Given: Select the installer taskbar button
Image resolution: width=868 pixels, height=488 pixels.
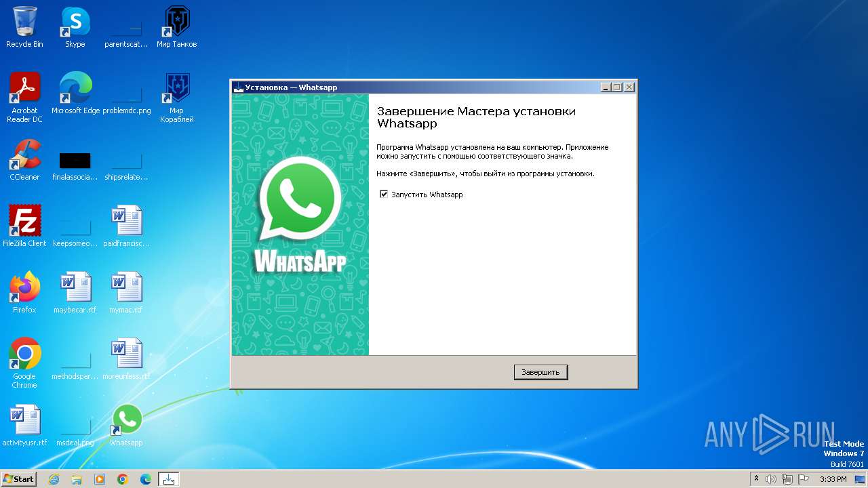Looking at the screenshot, I should (169, 479).
